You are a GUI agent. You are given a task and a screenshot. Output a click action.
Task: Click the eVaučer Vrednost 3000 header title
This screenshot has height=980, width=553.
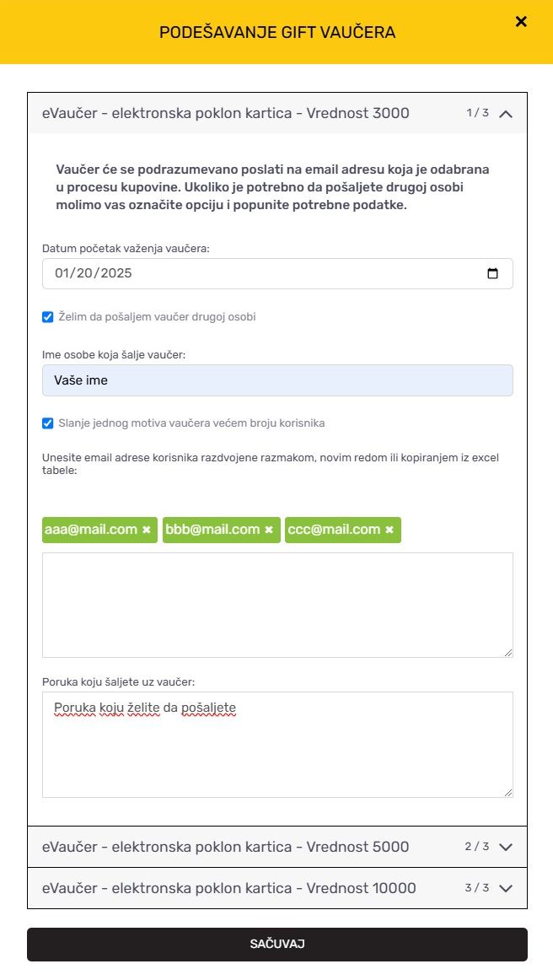[x=226, y=113]
